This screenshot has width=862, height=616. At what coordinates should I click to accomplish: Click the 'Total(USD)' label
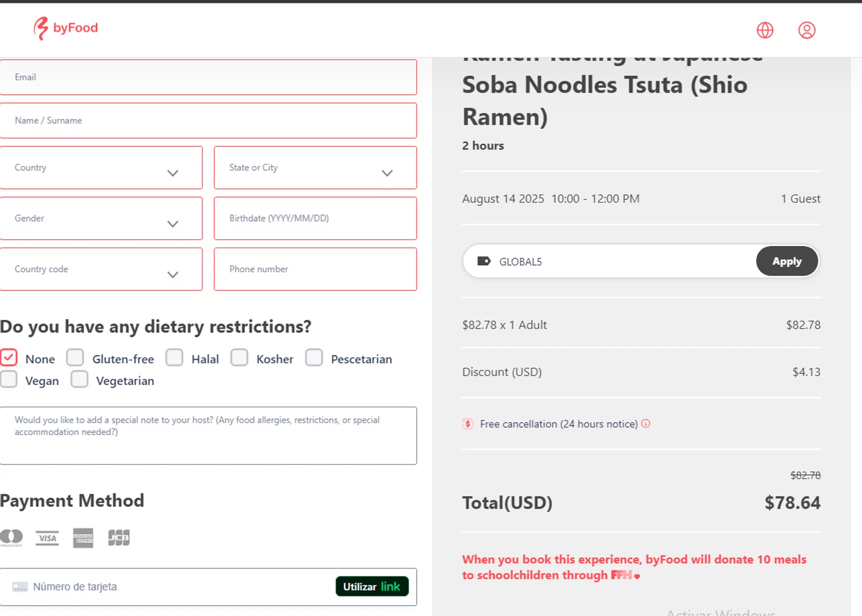pos(507,503)
